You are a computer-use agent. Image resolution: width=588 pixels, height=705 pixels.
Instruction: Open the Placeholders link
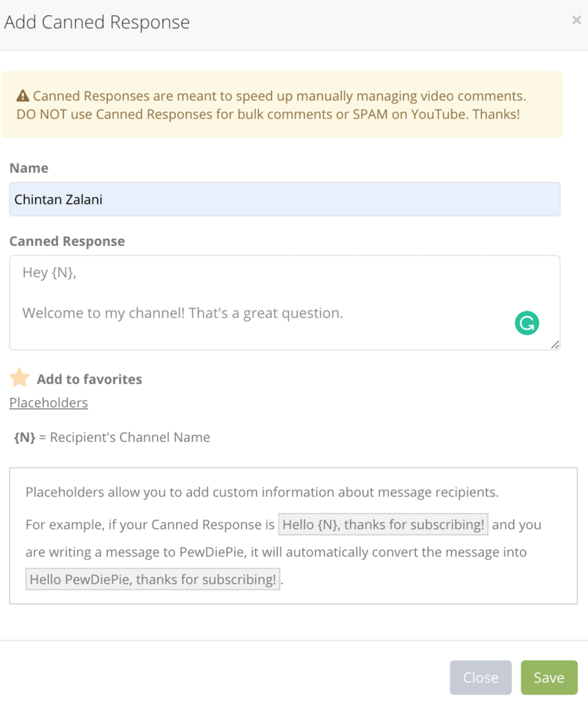[49, 402]
